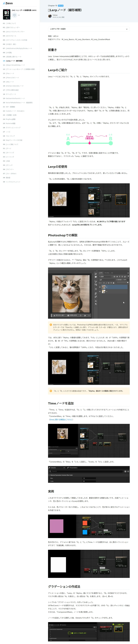
Task: Go to chapter 06 UV拡大・縮小
Action: tap(10, 44)
